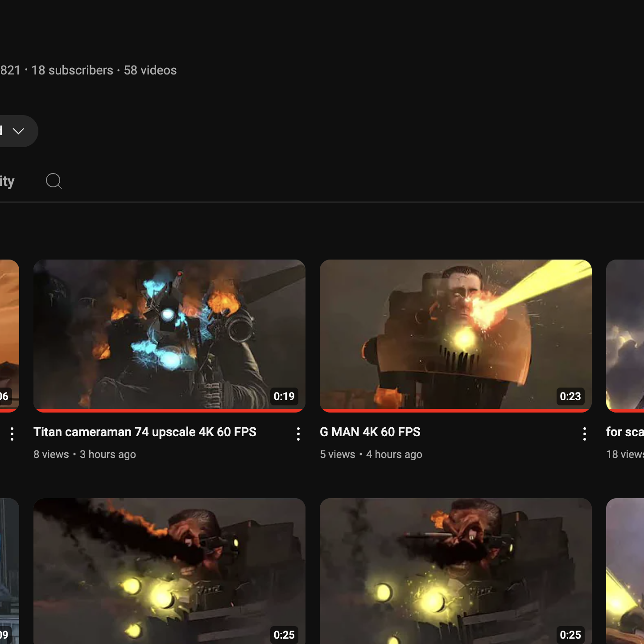This screenshot has width=644, height=644.
Task: Play the Titan cameraman 74 thumbnail
Action: coord(169,334)
